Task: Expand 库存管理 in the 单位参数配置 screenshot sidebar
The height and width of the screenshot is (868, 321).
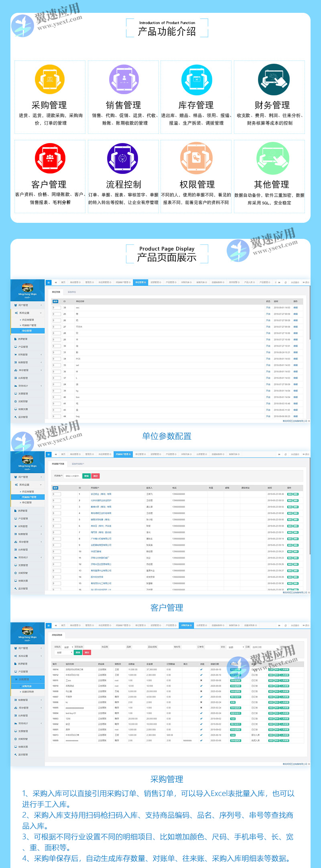Action: coord(28,370)
